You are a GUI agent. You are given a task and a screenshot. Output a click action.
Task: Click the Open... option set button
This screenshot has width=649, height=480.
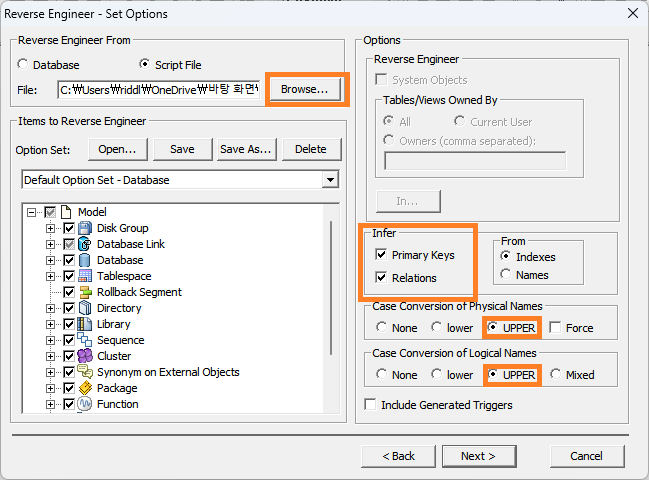[x=118, y=149]
